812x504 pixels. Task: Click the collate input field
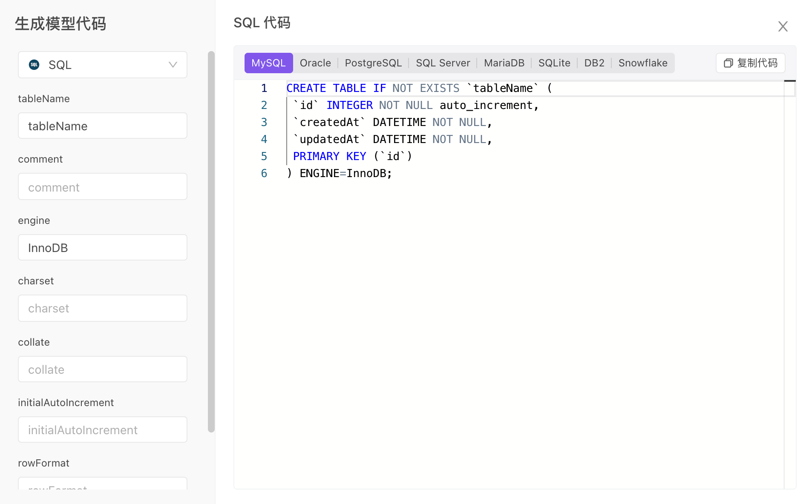(103, 369)
